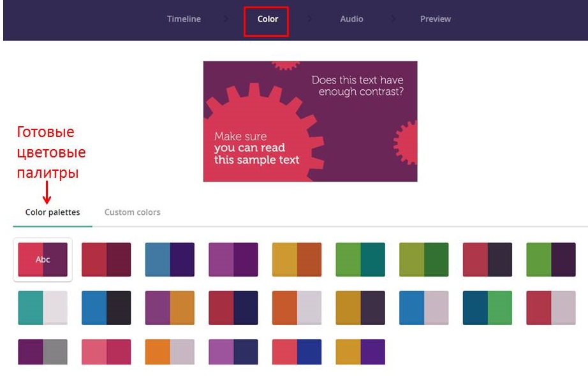Choose the red and dark charcoal palette, first row
Screen dimensions: 588x376
[487, 259]
